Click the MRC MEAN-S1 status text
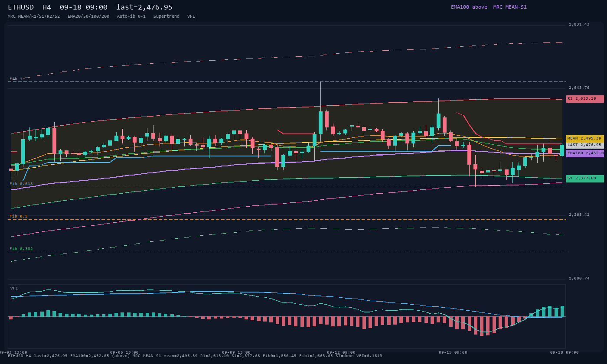The image size is (607, 364). [510, 7]
